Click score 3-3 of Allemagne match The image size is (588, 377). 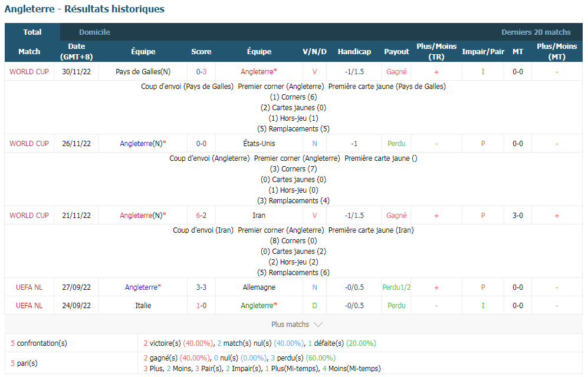point(201,287)
